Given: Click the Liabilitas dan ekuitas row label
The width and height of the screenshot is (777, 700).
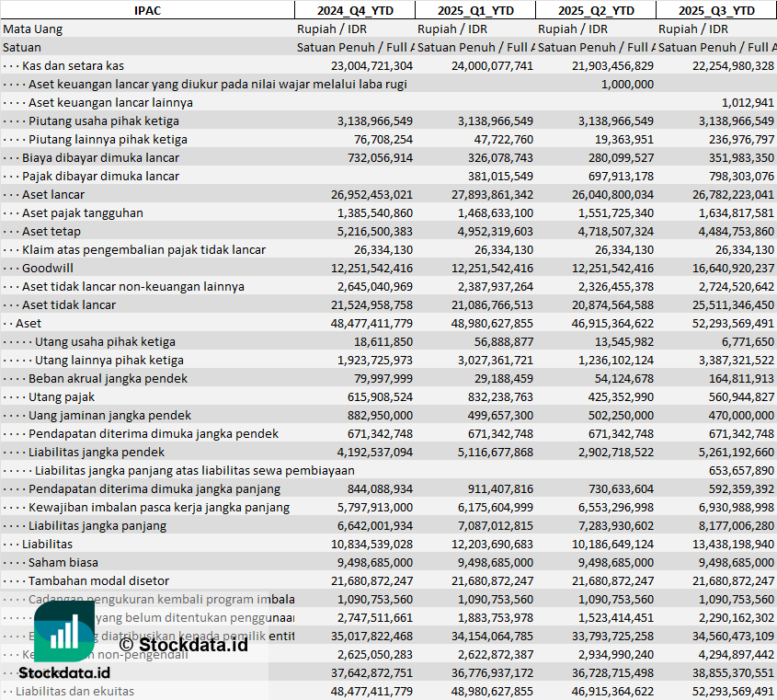Looking at the screenshot, I should [74, 691].
